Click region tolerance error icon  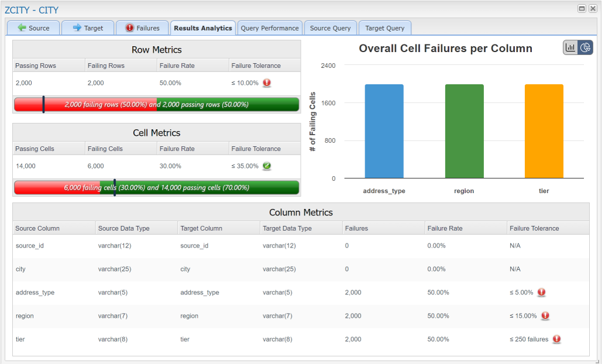[545, 315]
